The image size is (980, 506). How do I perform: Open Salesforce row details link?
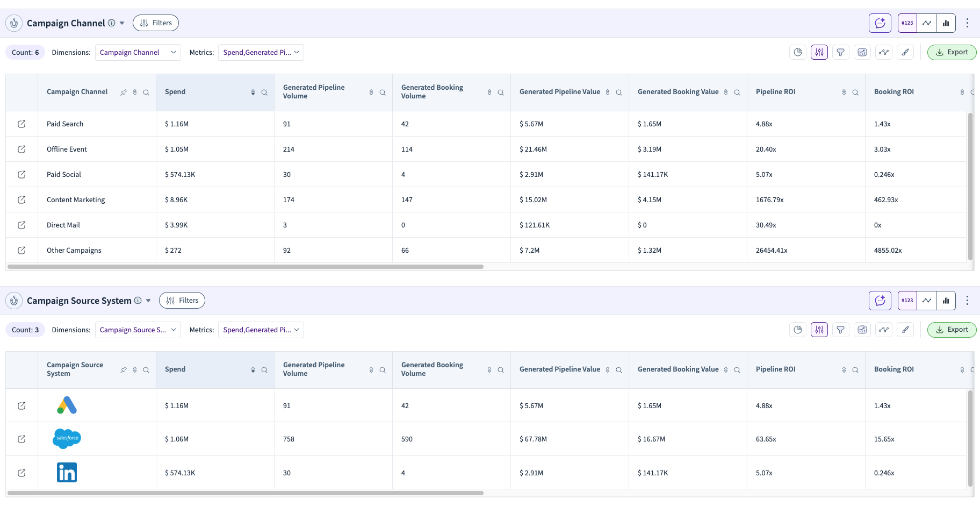tap(21, 439)
